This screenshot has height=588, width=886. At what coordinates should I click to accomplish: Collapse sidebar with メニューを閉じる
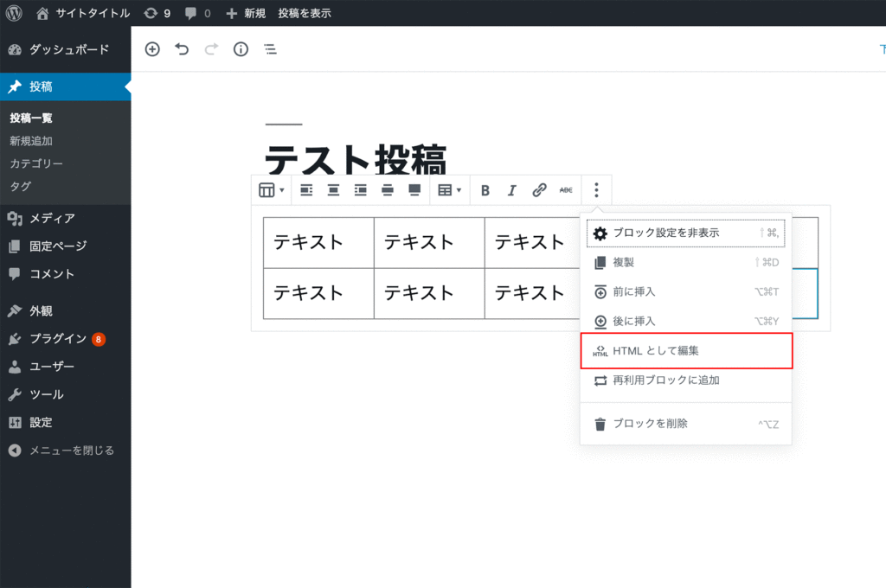66,451
